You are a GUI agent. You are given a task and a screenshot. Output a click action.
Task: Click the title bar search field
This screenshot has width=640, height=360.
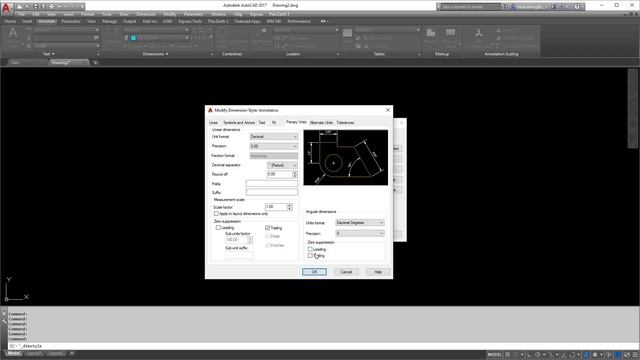pyautogui.click(x=469, y=7)
